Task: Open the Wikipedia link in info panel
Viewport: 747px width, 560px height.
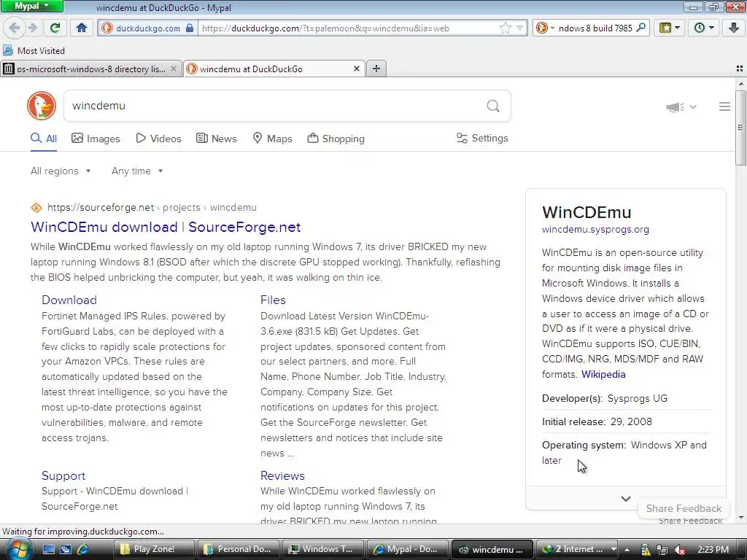Action: tap(603, 374)
